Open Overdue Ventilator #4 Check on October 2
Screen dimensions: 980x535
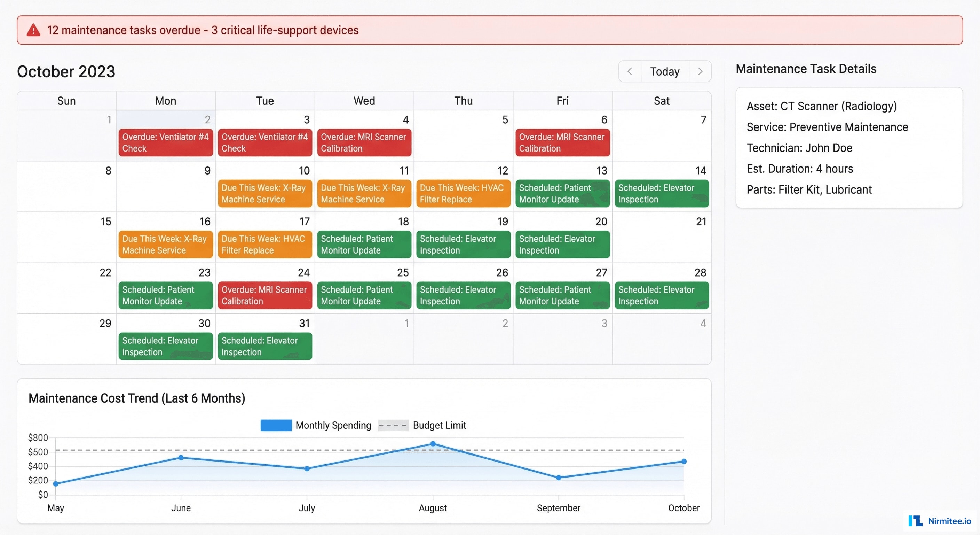coord(166,143)
